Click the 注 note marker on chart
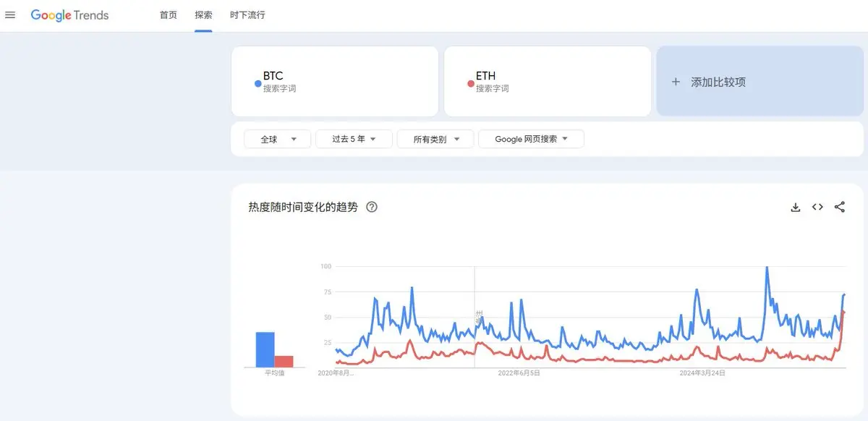Screen dimensions: 868x421 coord(478,316)
